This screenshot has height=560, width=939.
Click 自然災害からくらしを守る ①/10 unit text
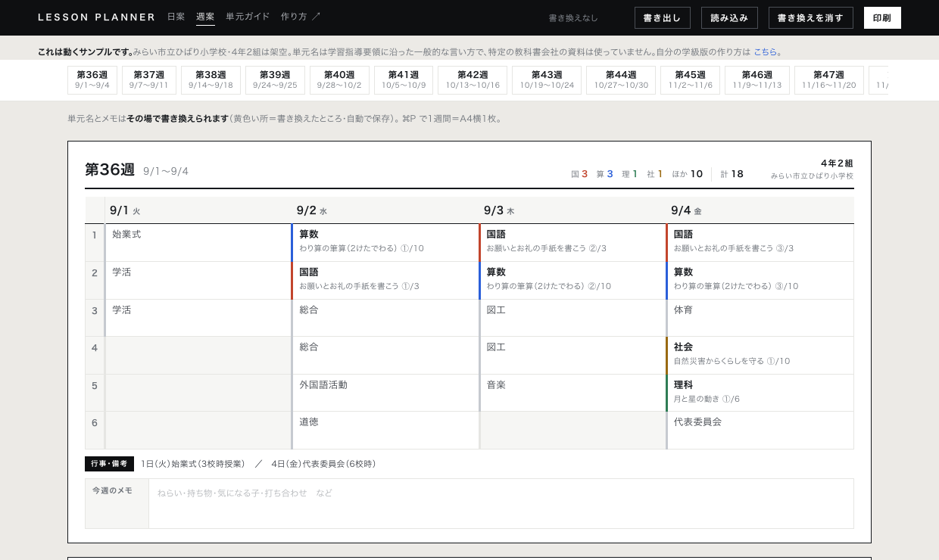(732, 361)
